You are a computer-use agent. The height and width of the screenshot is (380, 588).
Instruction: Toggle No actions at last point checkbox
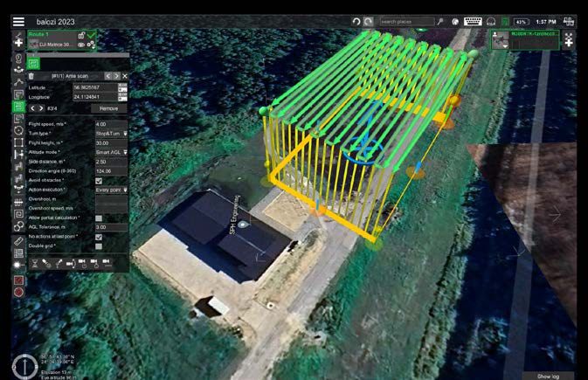pos(99,237)
